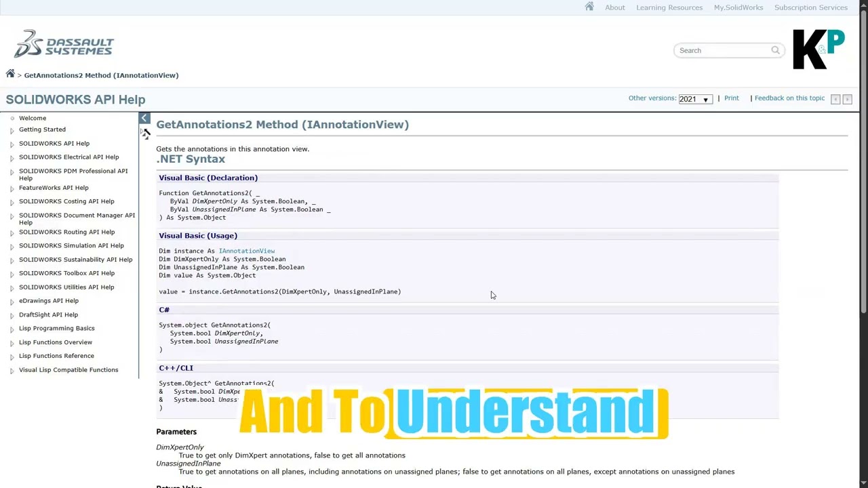Screen dimensions: 868x488
Task: Click GetAnnotations2 Method breadcrumb link
Action: [x=101, y=75]
